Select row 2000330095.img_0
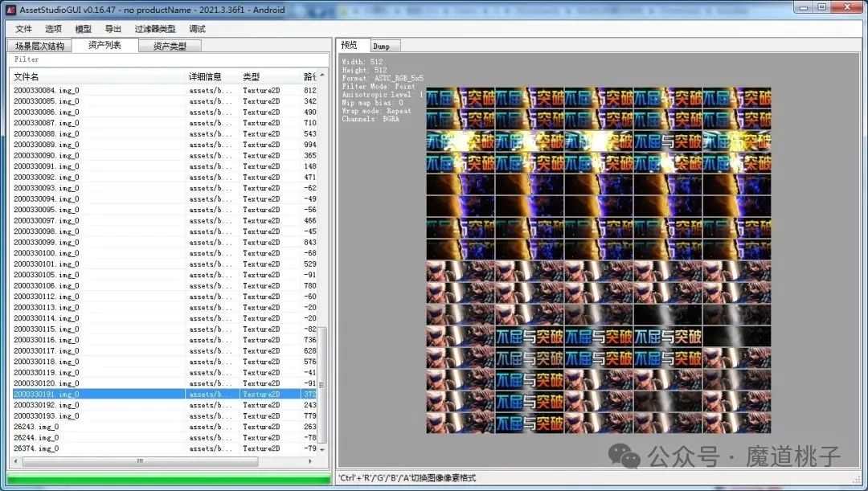 [165, 210]
